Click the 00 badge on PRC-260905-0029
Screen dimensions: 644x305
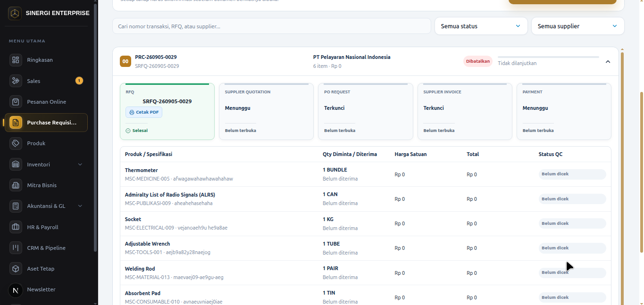(x=125, y=61)
